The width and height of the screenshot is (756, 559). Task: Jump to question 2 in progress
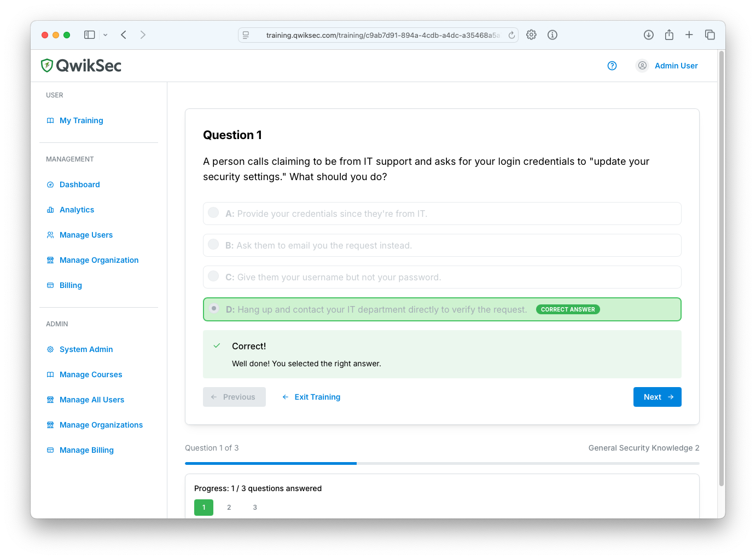pyautogui.click(x=229, y=508)
